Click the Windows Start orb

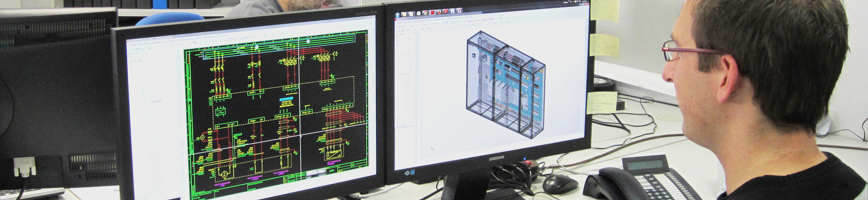pos(398,14)
